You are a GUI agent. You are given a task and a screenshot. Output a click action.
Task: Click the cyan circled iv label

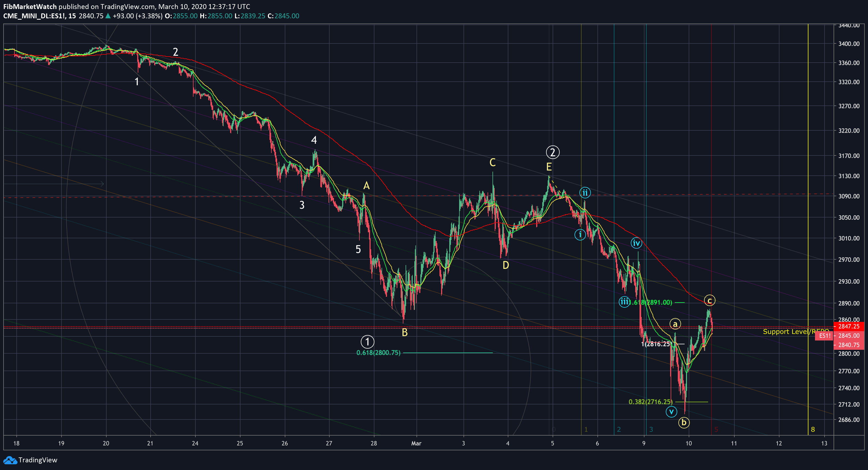point(636,243)
